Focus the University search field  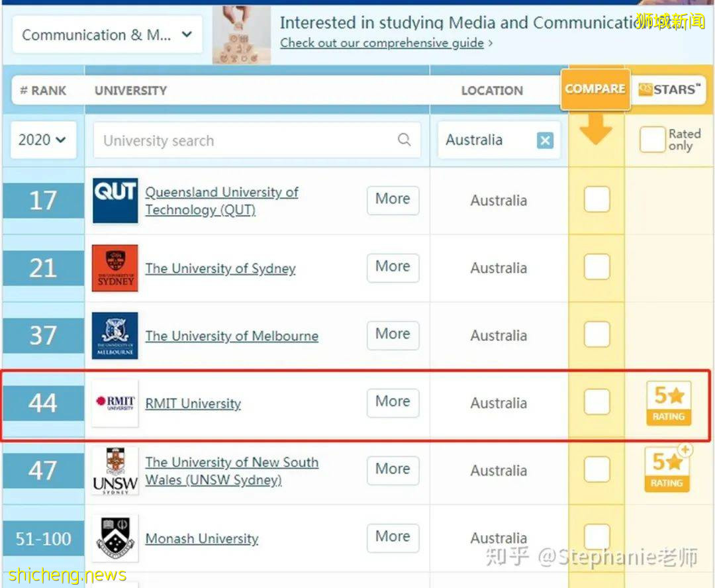click(245, 140)
